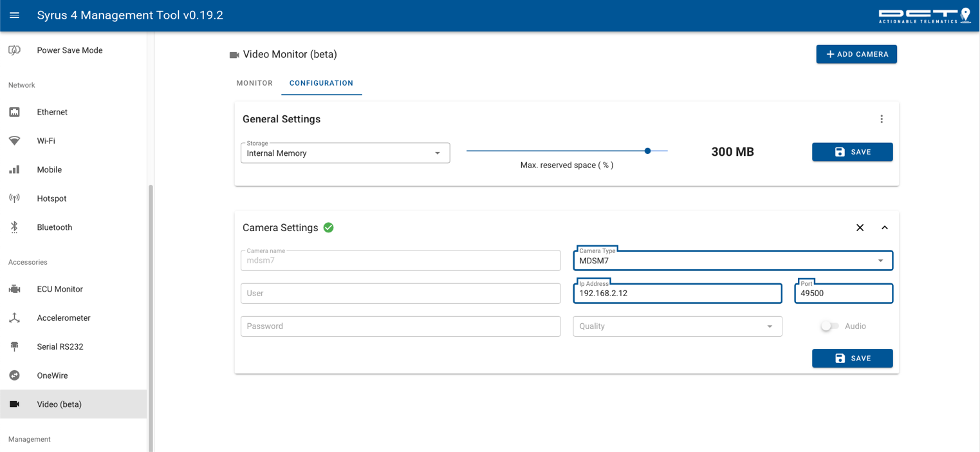The height and width of the screenshot is (452, 980).
Task: Save the Camera Settings
Action: click(852, 358)
